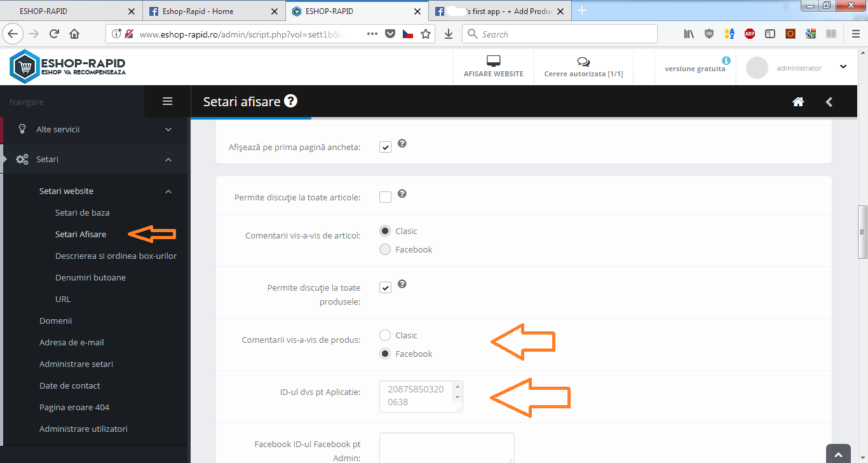Bookmark this page with the star icon

pos(426,34)
